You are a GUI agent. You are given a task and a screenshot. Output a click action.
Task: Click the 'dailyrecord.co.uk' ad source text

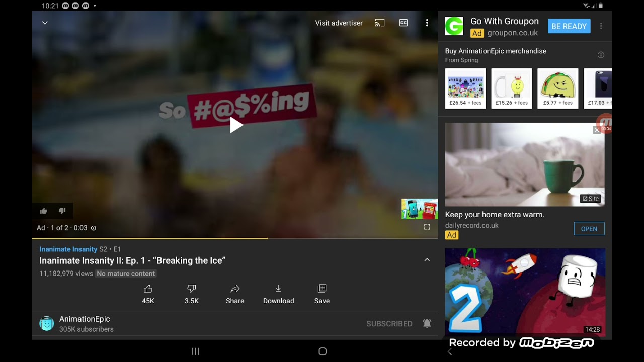(472, 225)
